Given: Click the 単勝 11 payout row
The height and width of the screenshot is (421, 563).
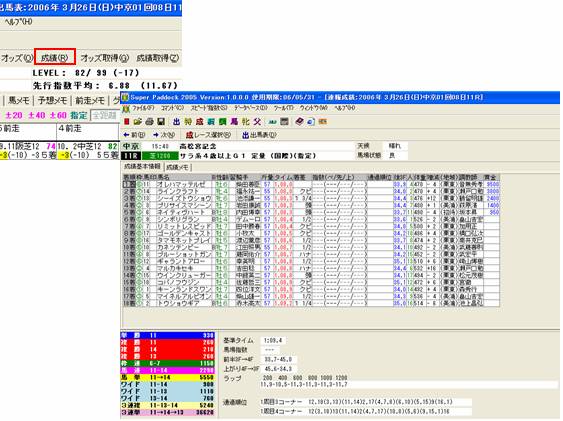Looking at the screenshot, I should [x=167, y=335].
